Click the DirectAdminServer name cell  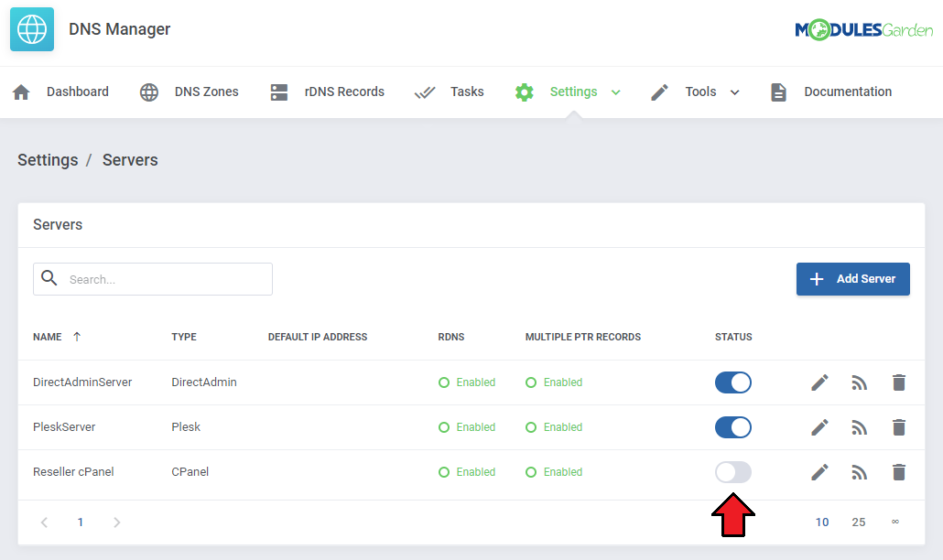coord(82,382)
